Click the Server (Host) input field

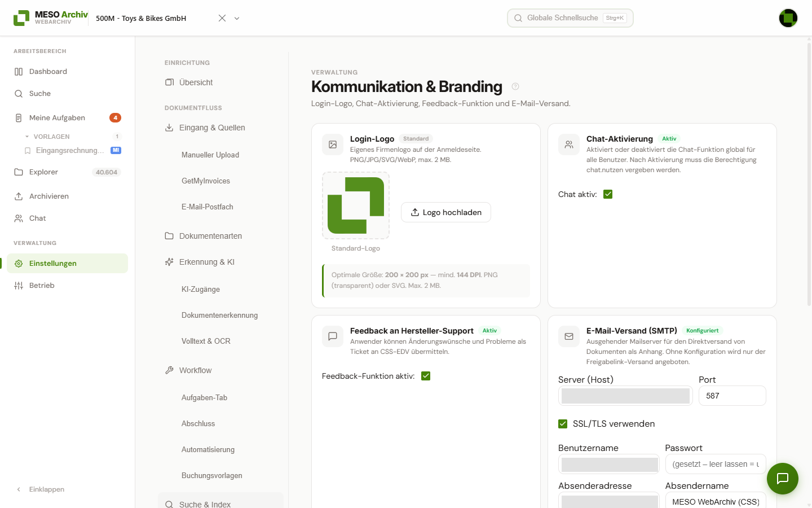pyautogui.click(x=625, y=396)
